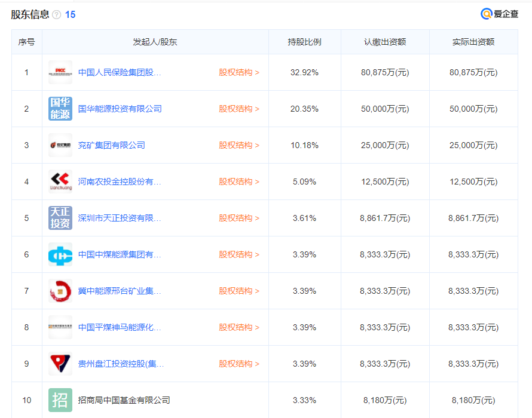
Task: Click the 国华能源 logo icon
Action: click(60, 109)
